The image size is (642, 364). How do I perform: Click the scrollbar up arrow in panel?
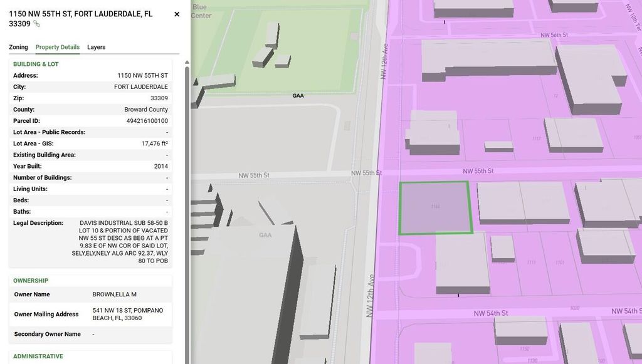[186, 62]
